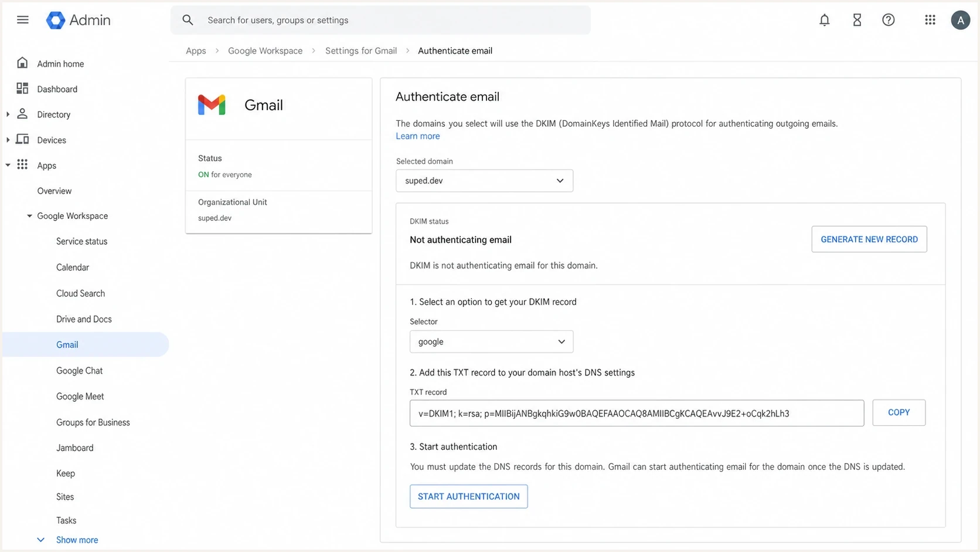Image resolution: width=980 pixels, height=552 pixels.
Task: Open the notifications bell
Action: (824, 20)
